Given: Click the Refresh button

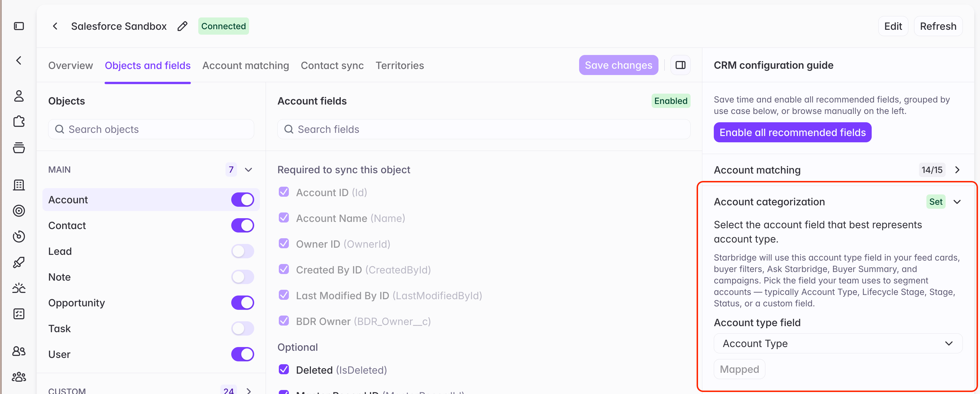Looking at the screenshot, I should (x=938, y=26).
